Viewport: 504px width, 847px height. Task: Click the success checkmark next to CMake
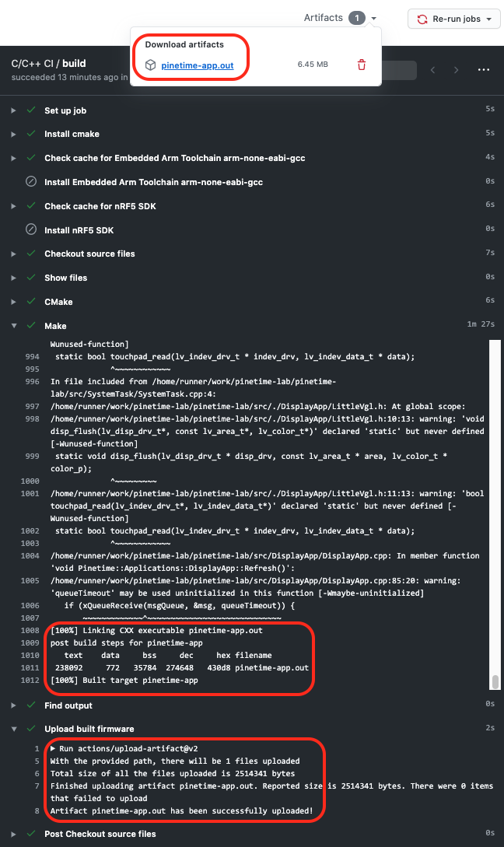[31, 302]
